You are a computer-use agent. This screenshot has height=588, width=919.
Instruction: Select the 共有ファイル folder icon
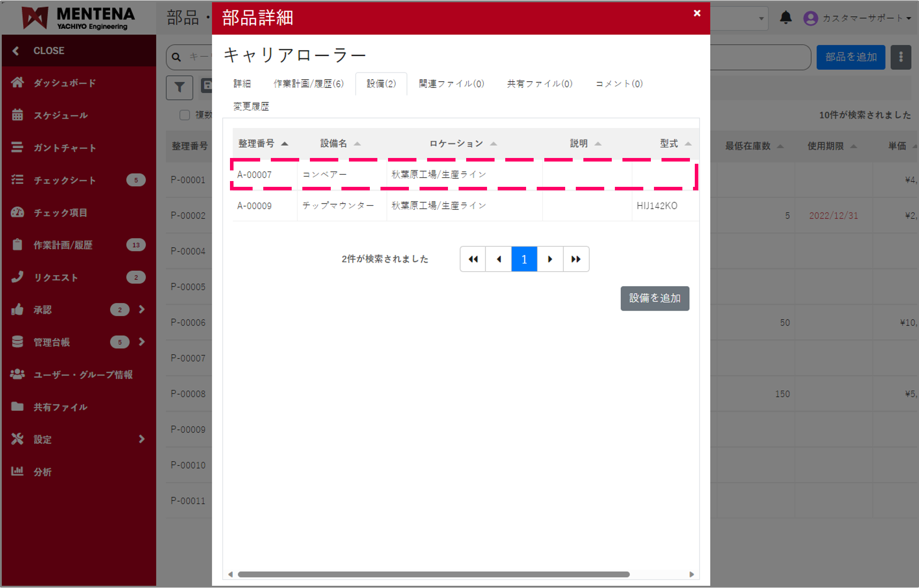[18, 406]
